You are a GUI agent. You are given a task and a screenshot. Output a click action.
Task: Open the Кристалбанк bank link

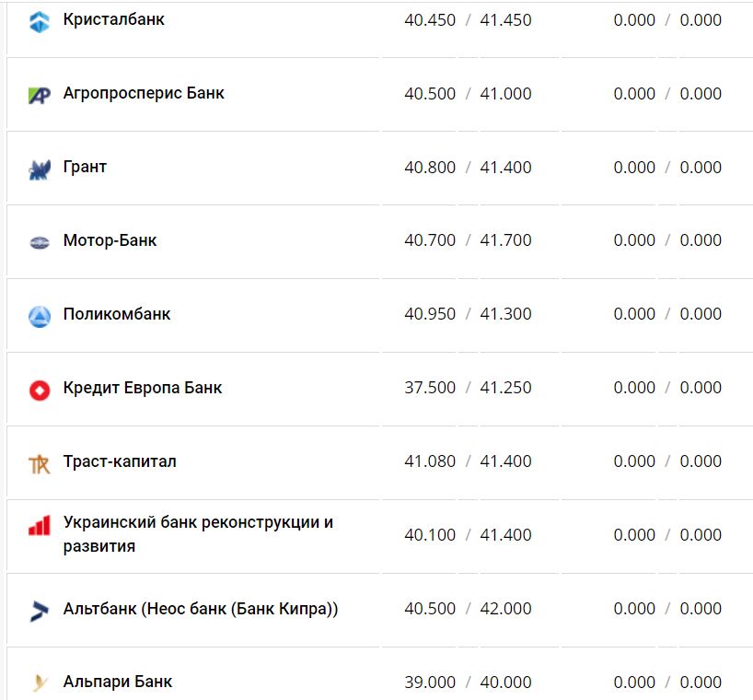coord(114,19)
